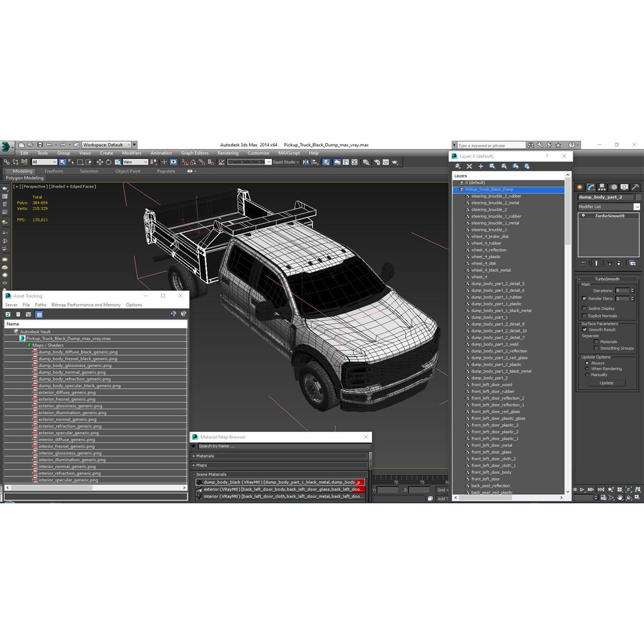Click the Pin Stack icon below modifier stack
The width and height of the screenshot is (644, 644).
pos(583,263)
